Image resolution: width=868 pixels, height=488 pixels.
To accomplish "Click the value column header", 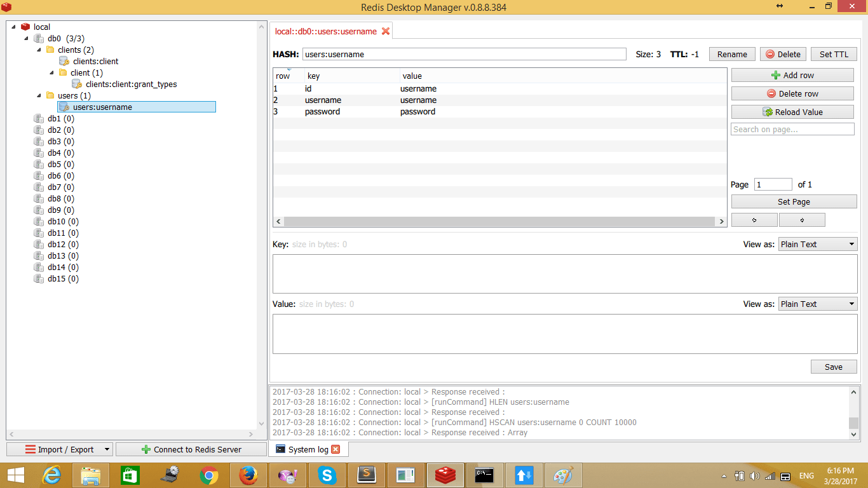I will click(563, 76).
